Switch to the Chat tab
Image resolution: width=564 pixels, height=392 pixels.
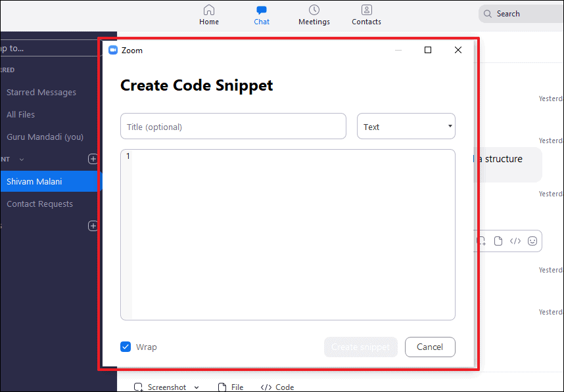262,15
